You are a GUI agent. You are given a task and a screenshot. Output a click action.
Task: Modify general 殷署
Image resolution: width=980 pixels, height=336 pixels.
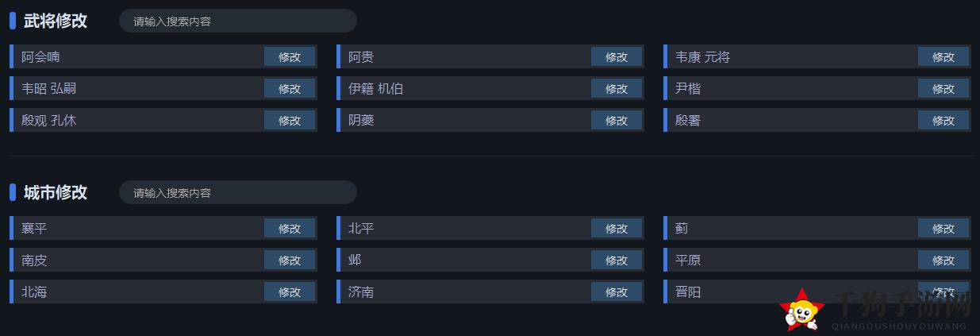coord(943,120)
